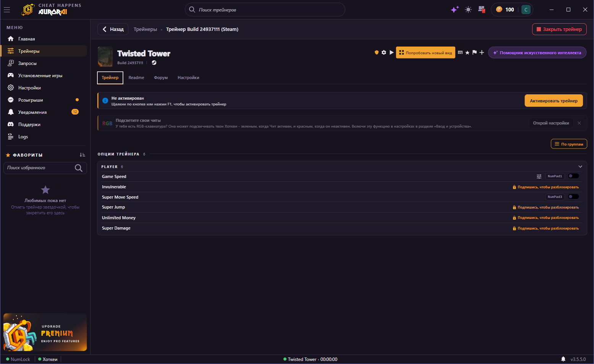The image size is (594, 364).
Task: Open Запросы in the sidebar
Action: [44, 63]
